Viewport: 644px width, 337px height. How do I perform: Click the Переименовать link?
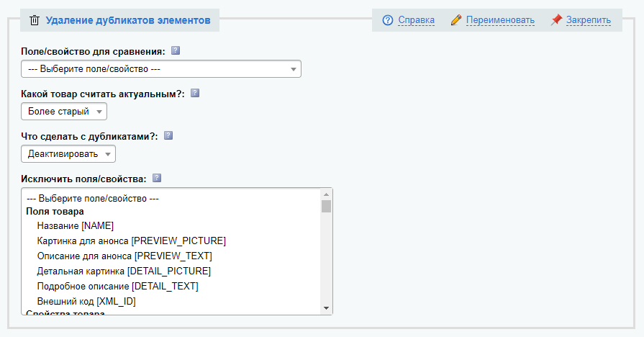coord(500,20)
